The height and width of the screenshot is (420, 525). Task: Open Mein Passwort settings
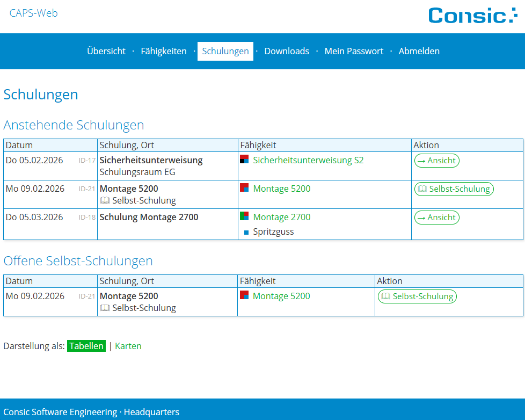pyautogui.click(x=354, y=51)
